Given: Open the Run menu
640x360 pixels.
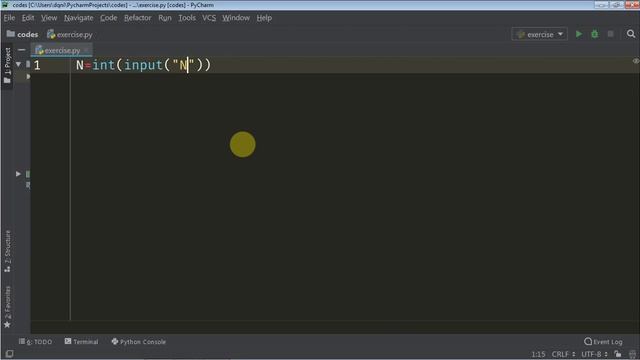Looking at the screenshot, I should click(165, 18).
